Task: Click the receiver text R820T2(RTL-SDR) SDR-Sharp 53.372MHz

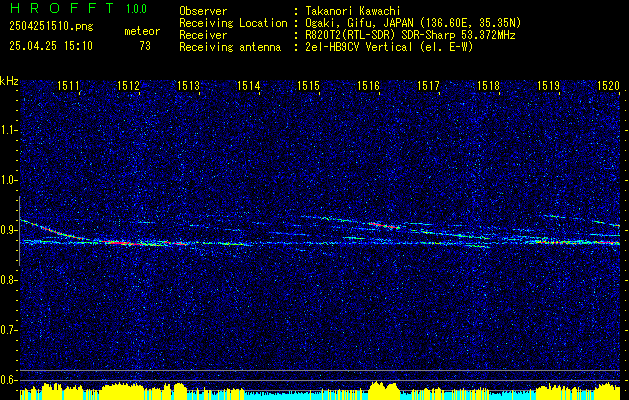Action: coord(410,35)
